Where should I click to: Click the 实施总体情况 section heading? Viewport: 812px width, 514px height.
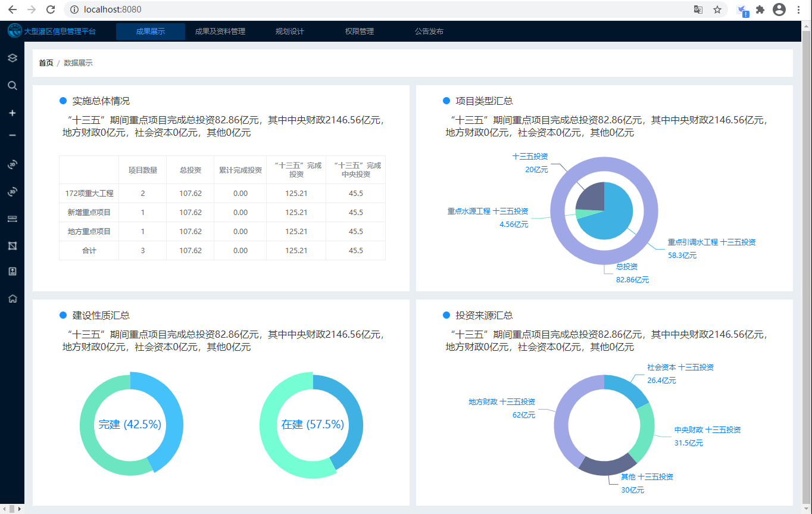(x=101, y=101)
